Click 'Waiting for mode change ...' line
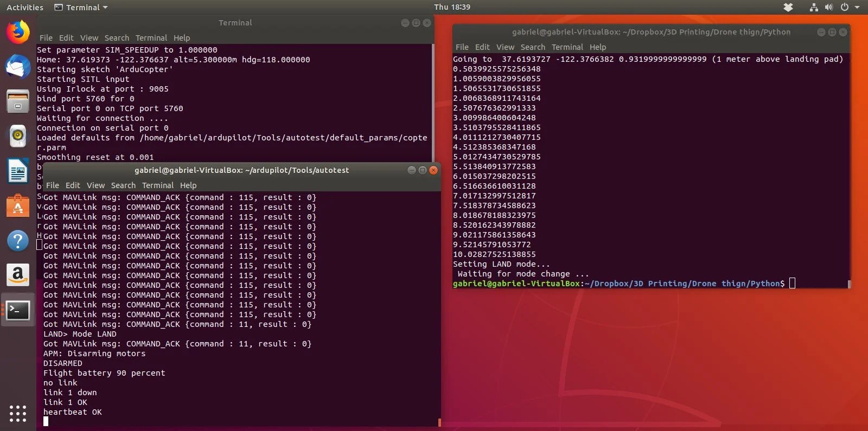 tap(523, 274)
